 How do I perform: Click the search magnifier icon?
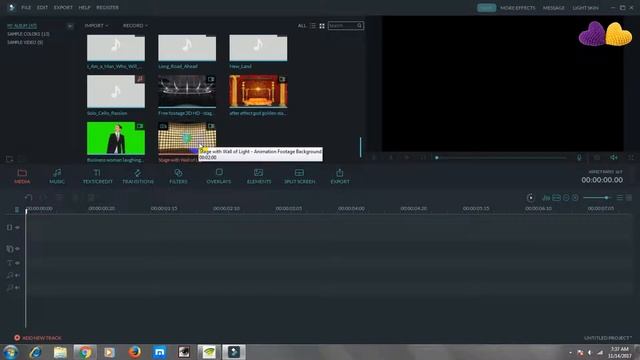coord(360,26)
